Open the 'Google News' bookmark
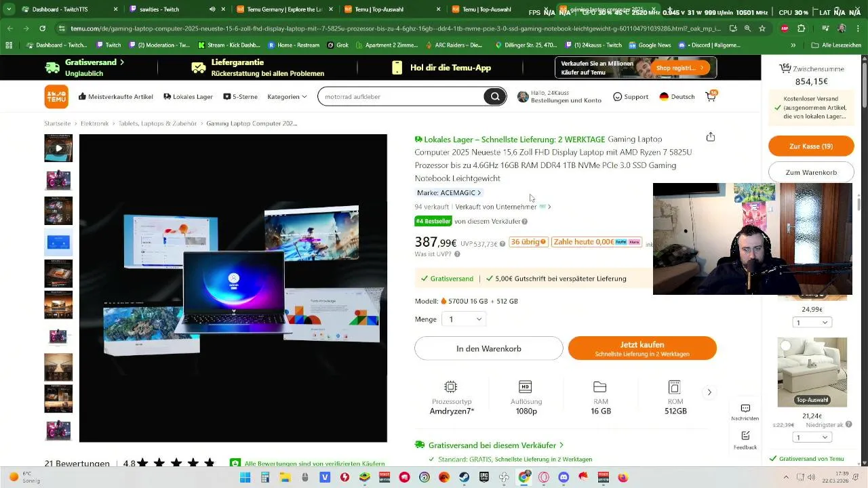868x488 pixels. tap(650, 45)
